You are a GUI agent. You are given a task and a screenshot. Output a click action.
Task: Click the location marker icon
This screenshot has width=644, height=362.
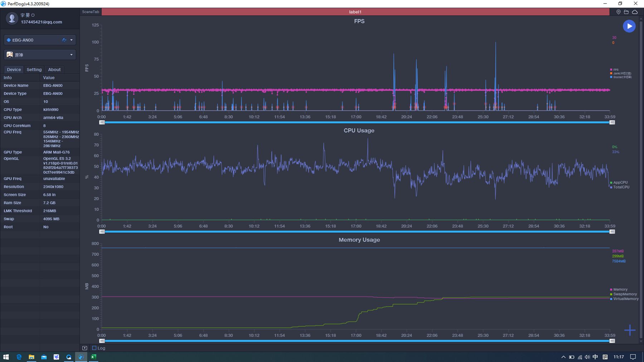coord(618,12)
